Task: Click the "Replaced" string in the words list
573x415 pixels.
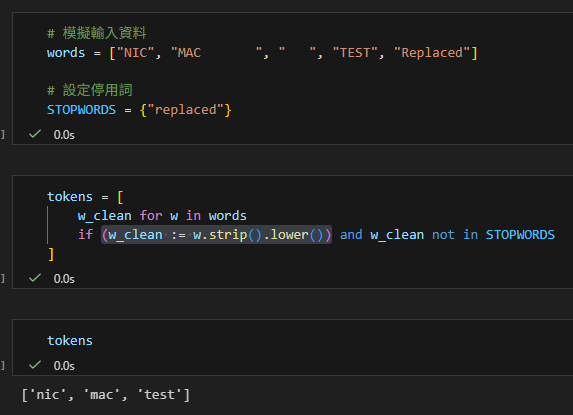Action: click(432, 53)
